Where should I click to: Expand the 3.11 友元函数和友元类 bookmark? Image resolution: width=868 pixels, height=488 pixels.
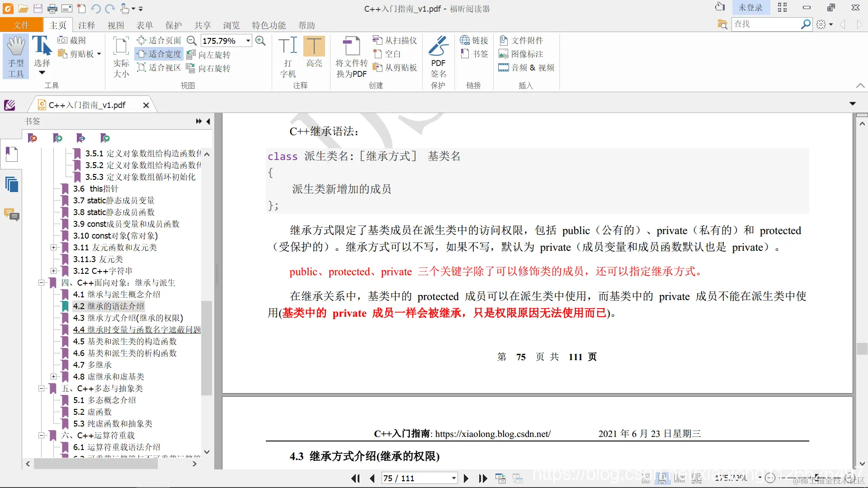(x=53, y=247)
